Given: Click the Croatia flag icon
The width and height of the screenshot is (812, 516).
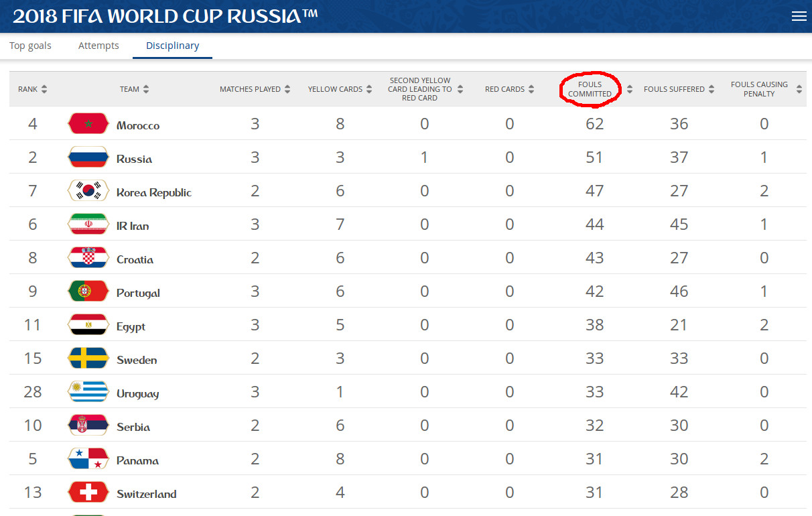Looking at the screenshot, I should coord(88,258).
